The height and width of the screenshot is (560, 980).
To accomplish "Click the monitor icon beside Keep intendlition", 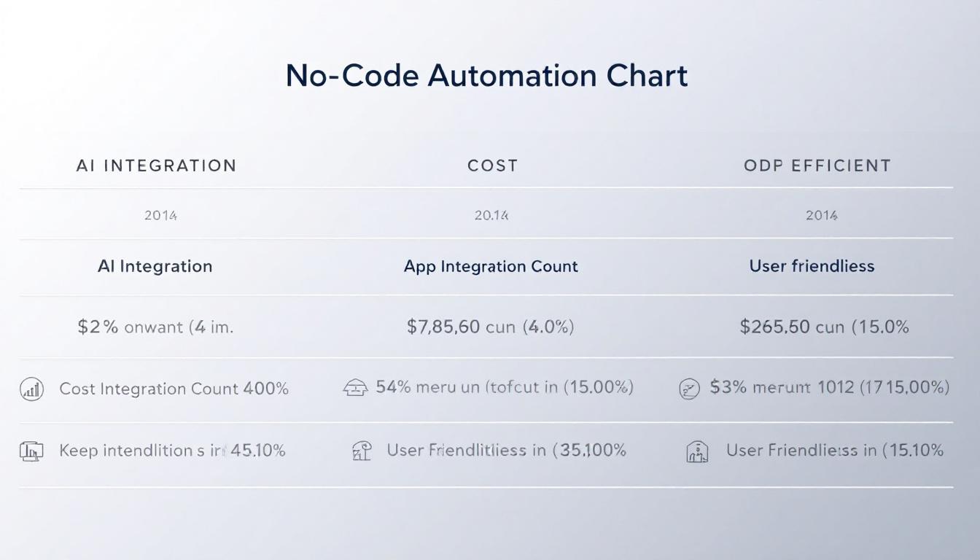I will [31, 451].
